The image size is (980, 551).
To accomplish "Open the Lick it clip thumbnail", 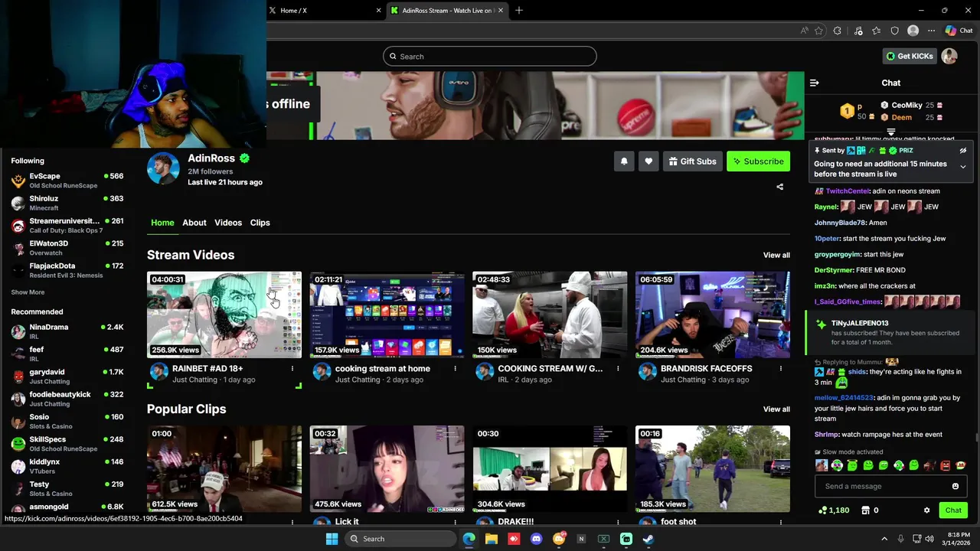I will [387, 469].
